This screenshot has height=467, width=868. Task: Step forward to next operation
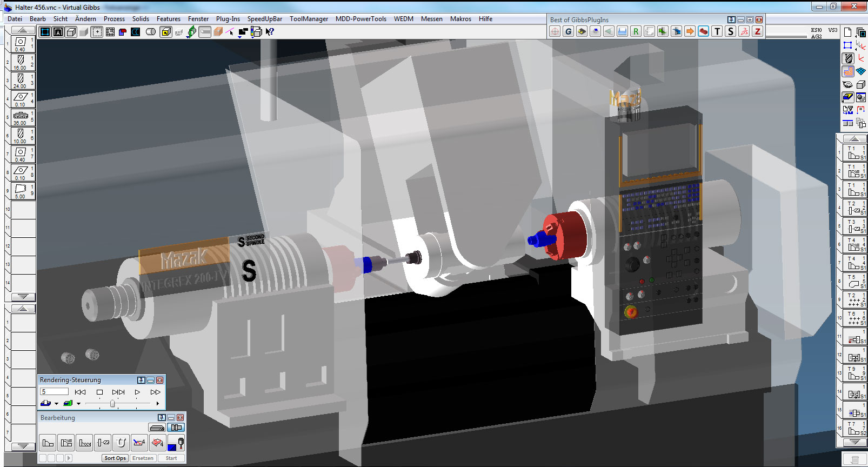tap(118, 392)
